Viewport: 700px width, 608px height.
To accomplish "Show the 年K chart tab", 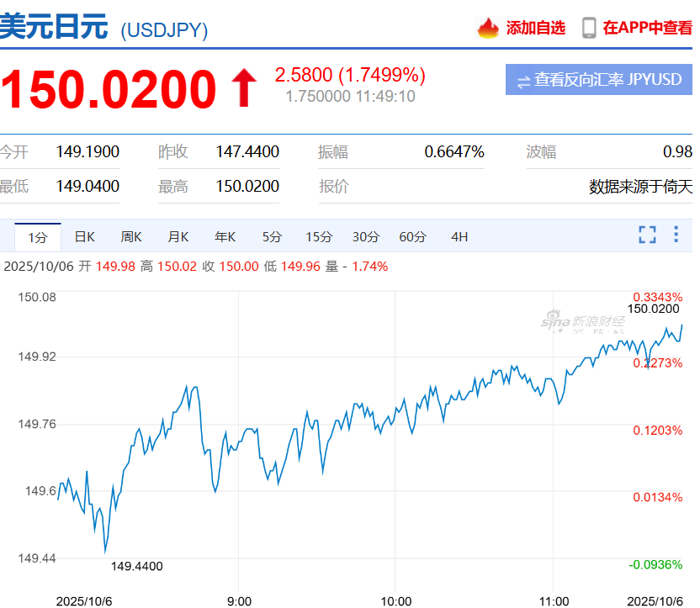I will [225, 237].
